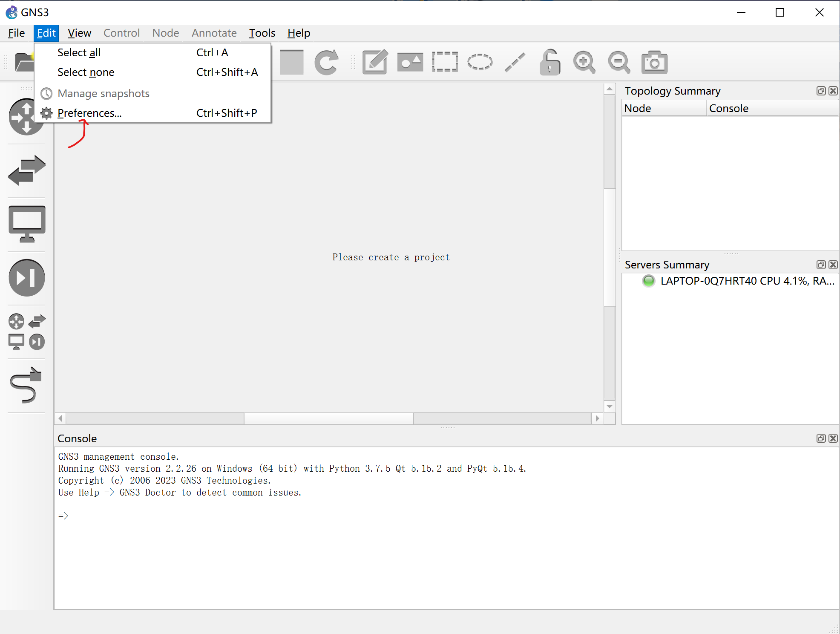
Task: Click the vertical scrollbar down arrow
Action: pos(610,406)
